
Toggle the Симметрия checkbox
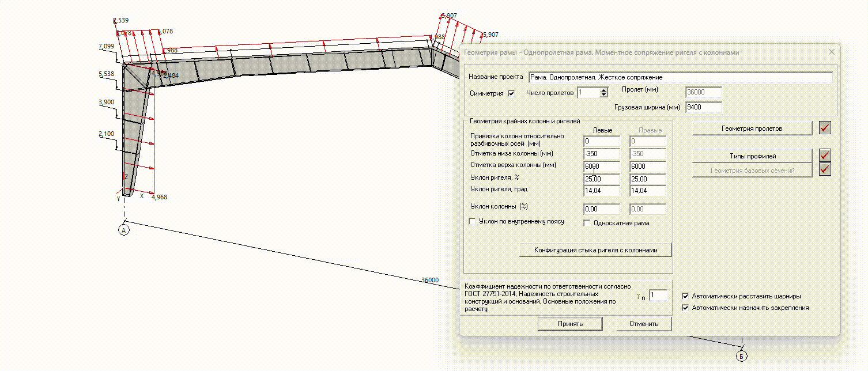point(511,93)
